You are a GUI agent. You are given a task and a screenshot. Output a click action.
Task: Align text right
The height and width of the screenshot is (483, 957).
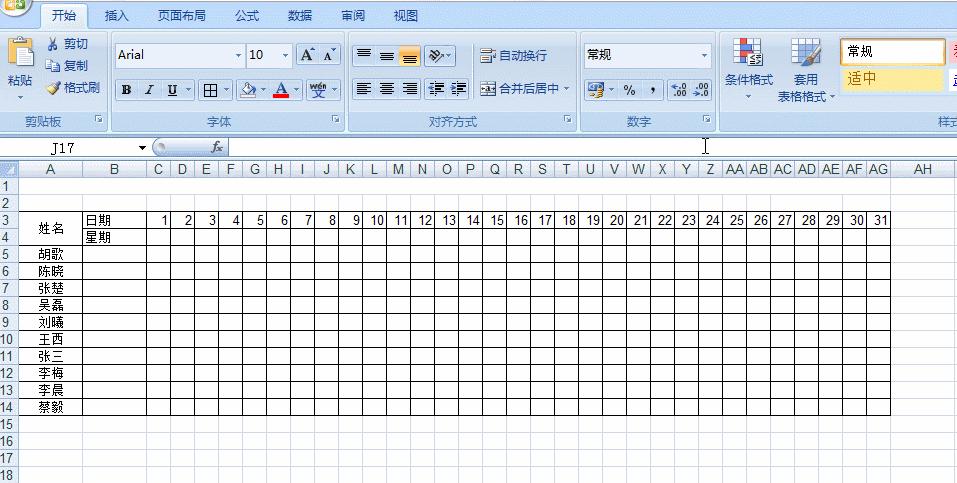(x=410, y=89)
